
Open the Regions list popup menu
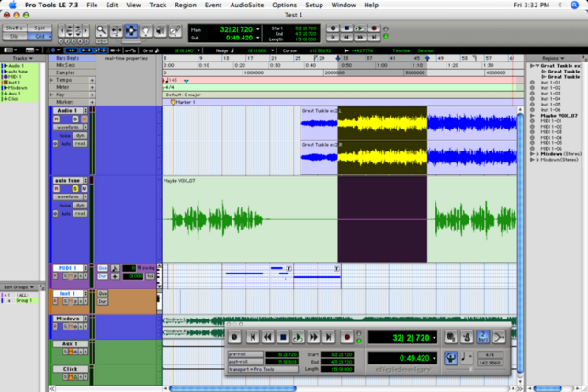(x=553, y=58)
